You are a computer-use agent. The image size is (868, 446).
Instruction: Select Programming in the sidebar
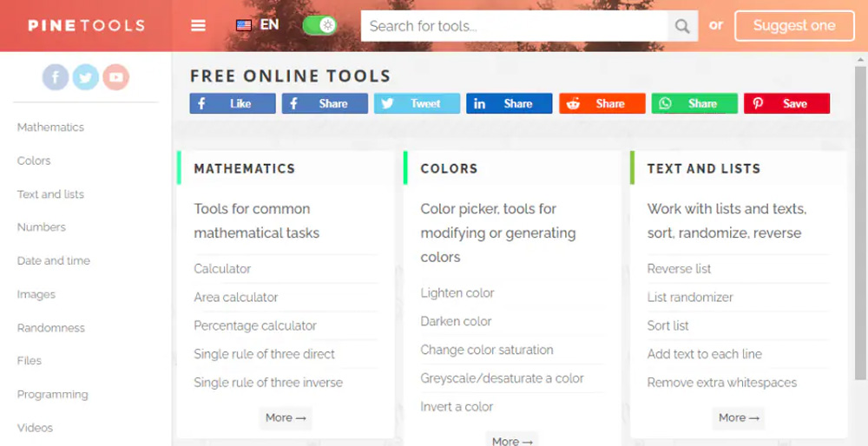coord(53,395)
